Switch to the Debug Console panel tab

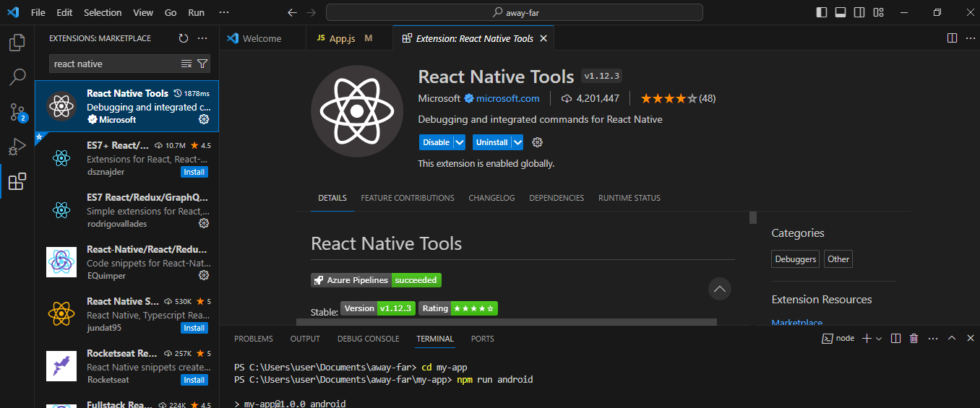[368, 339]
